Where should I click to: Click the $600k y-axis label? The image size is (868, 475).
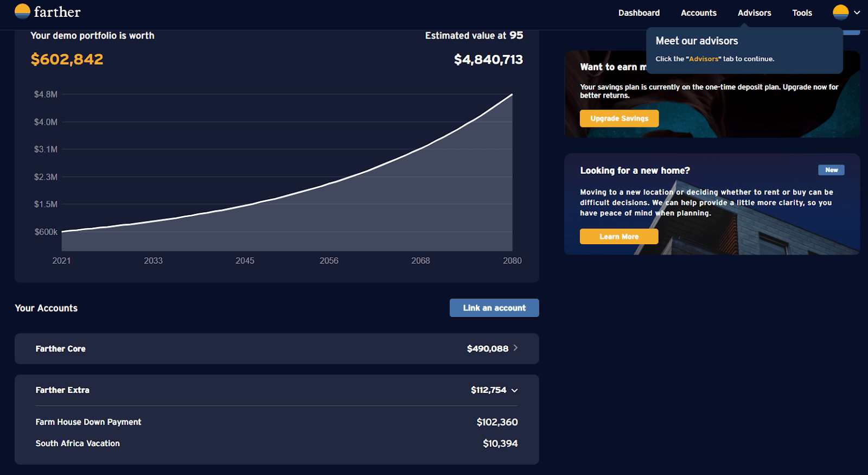click(46, 232)
